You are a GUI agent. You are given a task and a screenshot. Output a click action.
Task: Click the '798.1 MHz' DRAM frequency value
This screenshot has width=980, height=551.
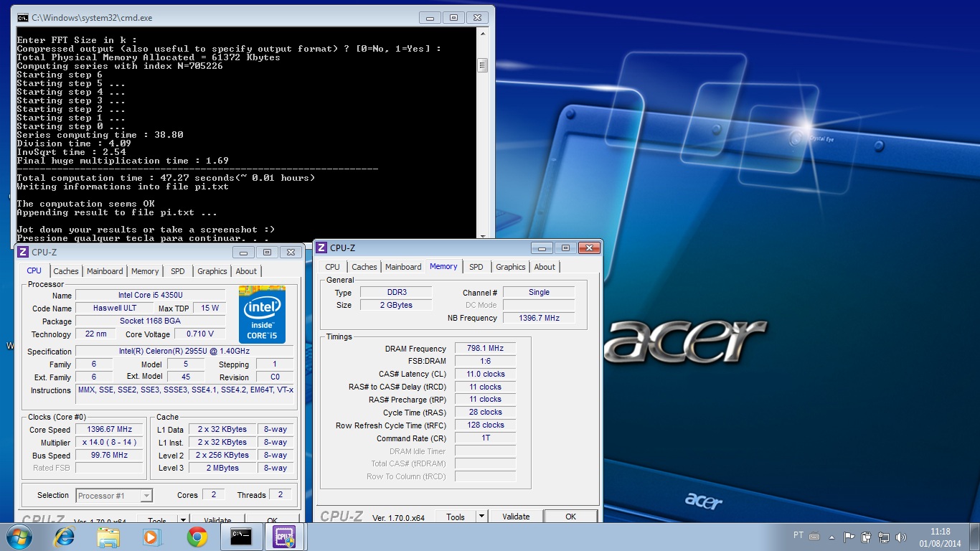(x=485, y=348)
